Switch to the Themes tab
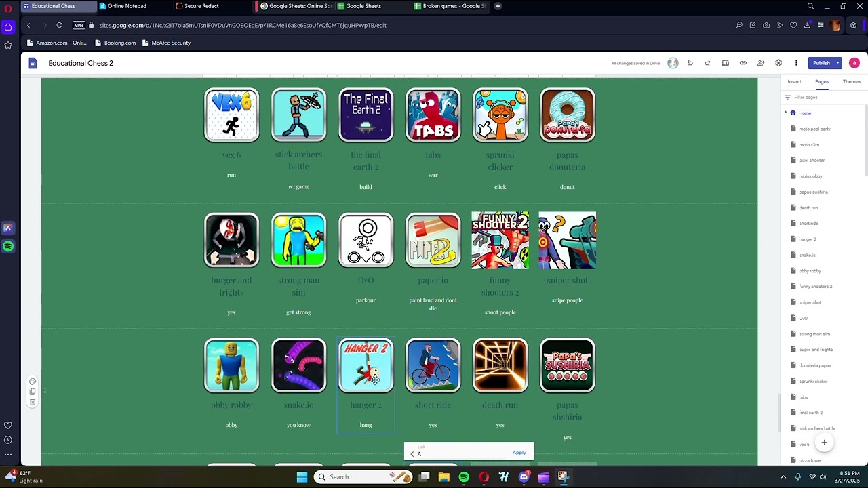 (852, 82)
